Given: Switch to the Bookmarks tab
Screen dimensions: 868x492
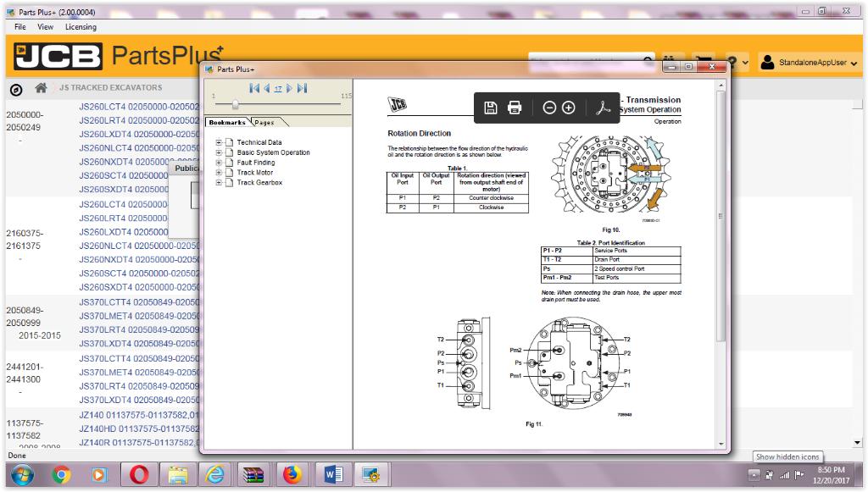Looking at the screenshot, I should coord(227,122).
